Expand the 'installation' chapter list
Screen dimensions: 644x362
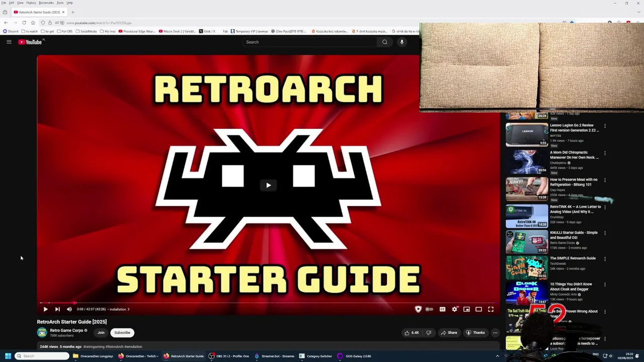click(x=119, y=309)
